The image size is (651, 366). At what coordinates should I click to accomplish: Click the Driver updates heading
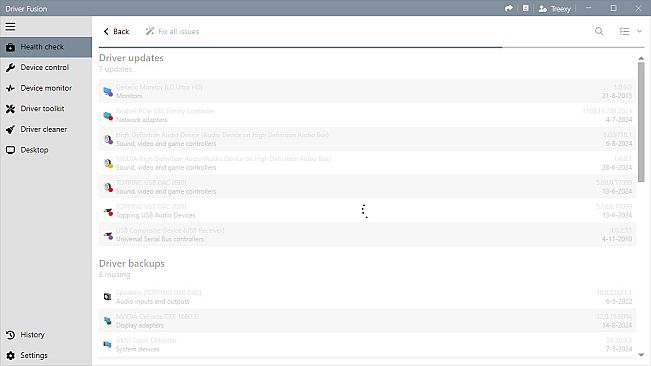tap(131, 58)
